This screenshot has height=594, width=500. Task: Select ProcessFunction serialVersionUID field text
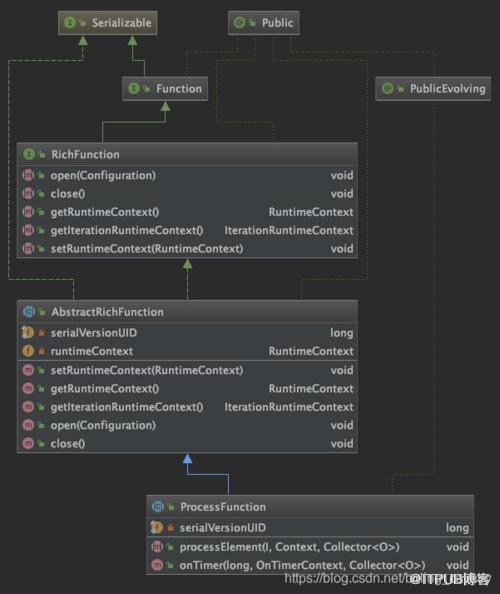point(223,528)
